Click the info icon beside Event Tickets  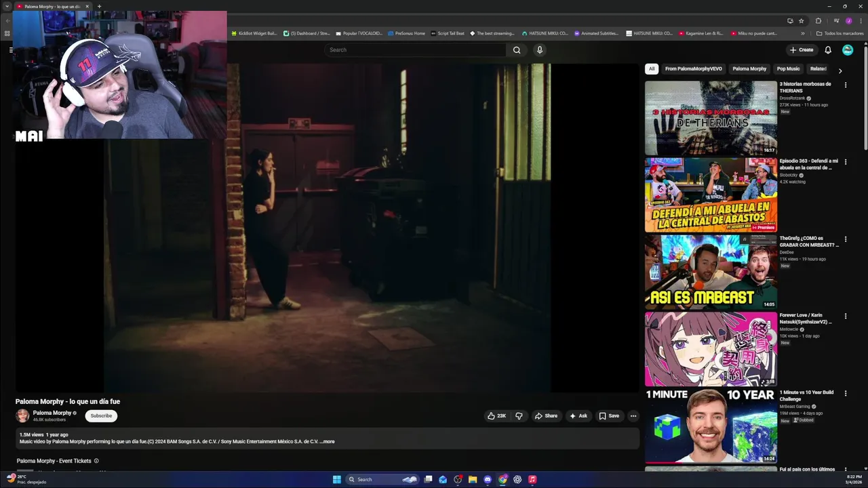click(96, 461)
